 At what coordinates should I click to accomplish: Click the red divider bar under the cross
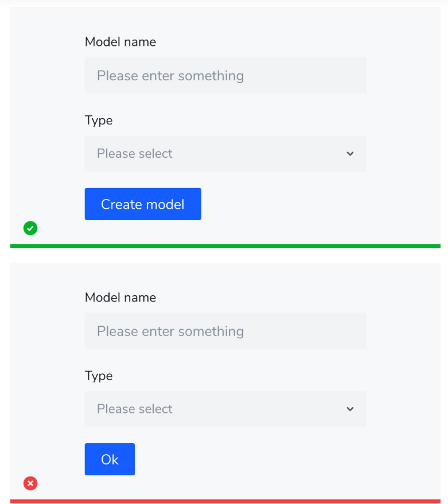tap(225, 501)
